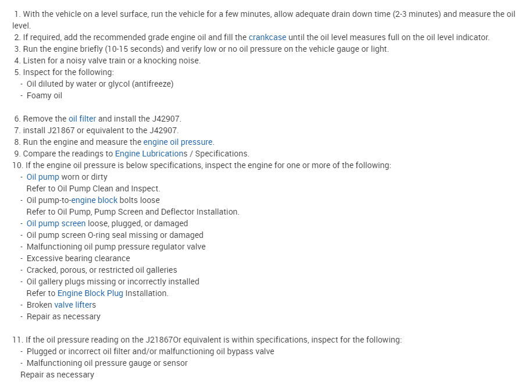Click the Oil pump link before 'worn or dirty'

coord(43,177)
